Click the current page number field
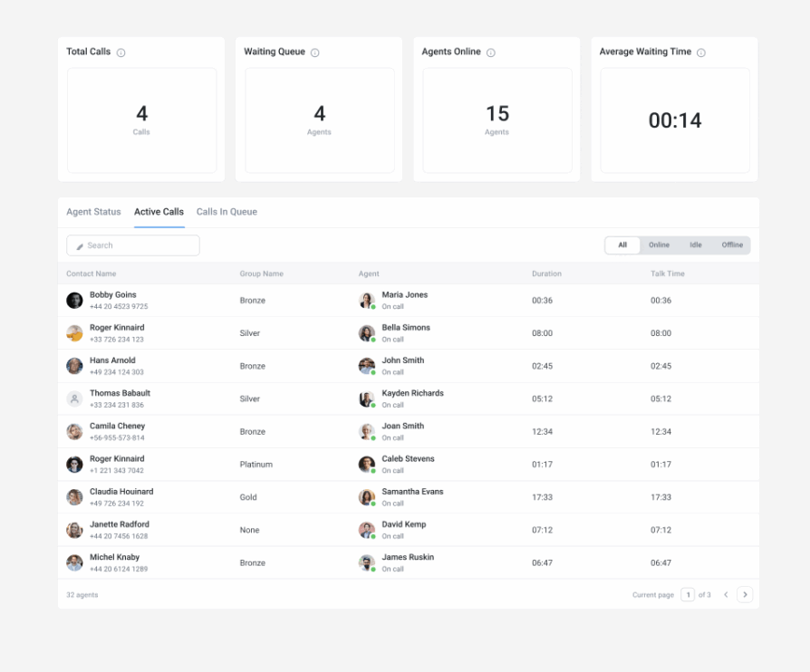 [687, 595]
